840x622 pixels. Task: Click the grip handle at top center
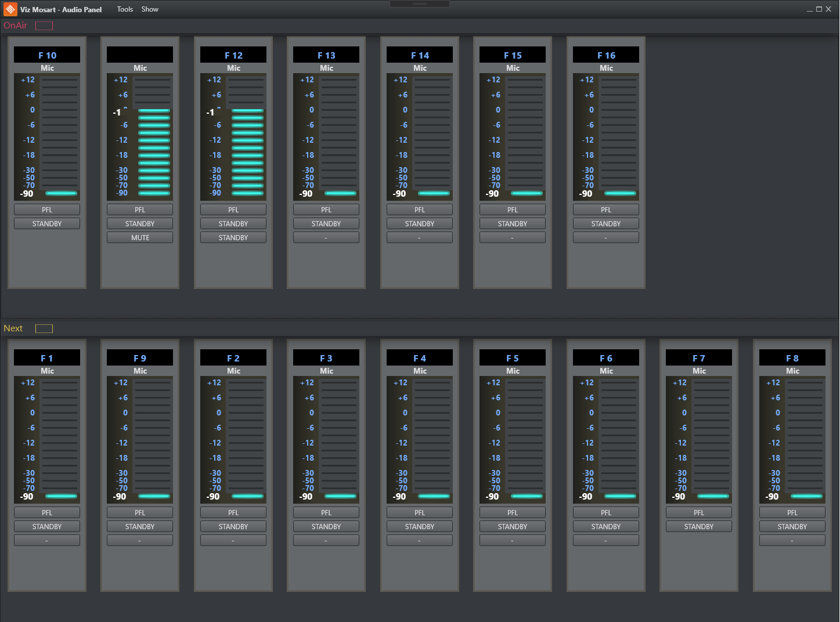pyautogui.click(x=419, y=4)
